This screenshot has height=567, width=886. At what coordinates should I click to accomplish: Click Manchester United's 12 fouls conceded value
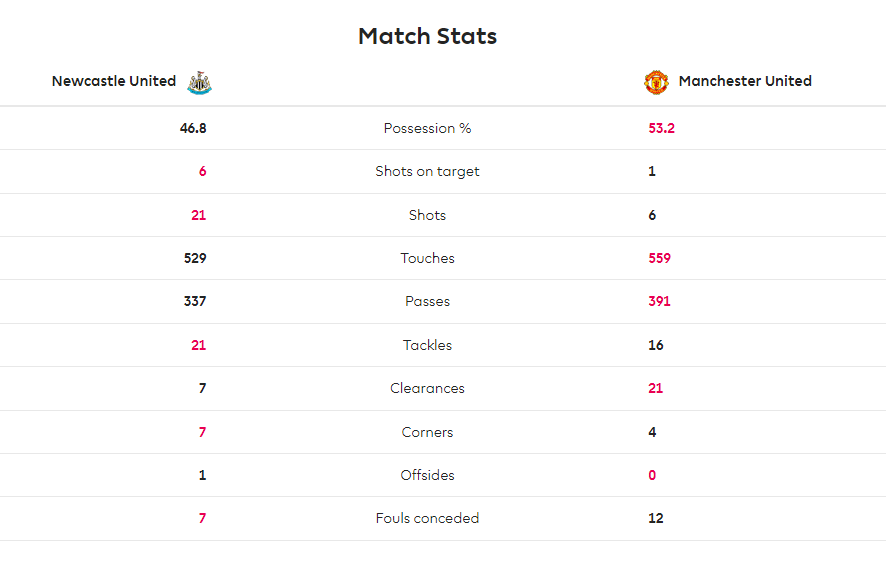pyautogui.click(x=655, y=518)
